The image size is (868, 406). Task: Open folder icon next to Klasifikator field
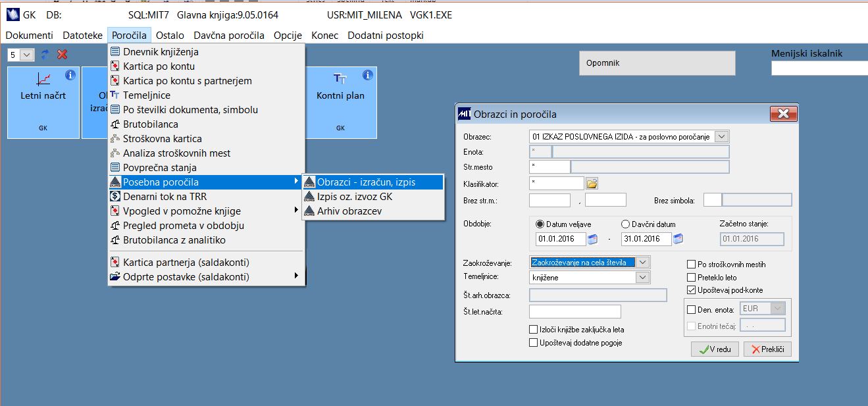(592, 184)
